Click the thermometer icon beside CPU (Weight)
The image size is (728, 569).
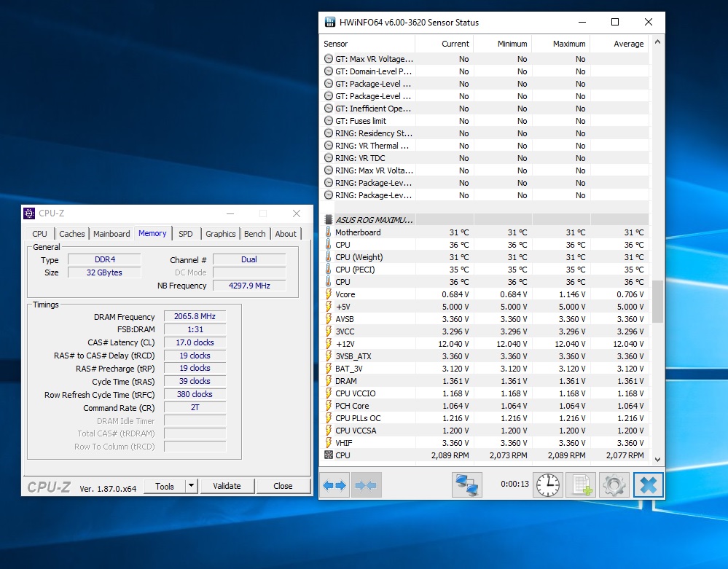(x=328, y=257)
